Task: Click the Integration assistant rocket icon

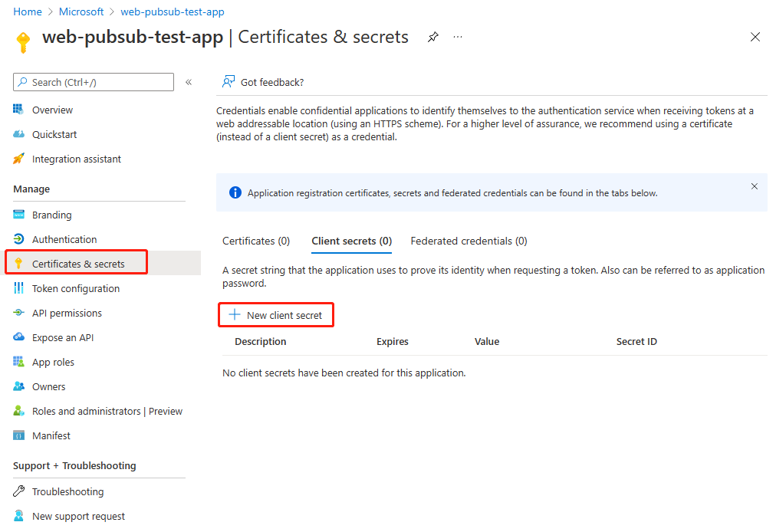Action: [19, 159]
